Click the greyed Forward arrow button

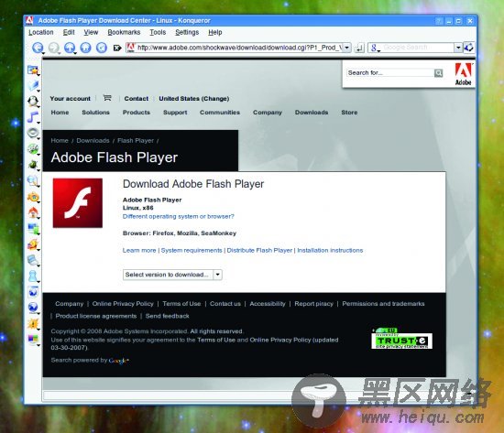[53, 48]
